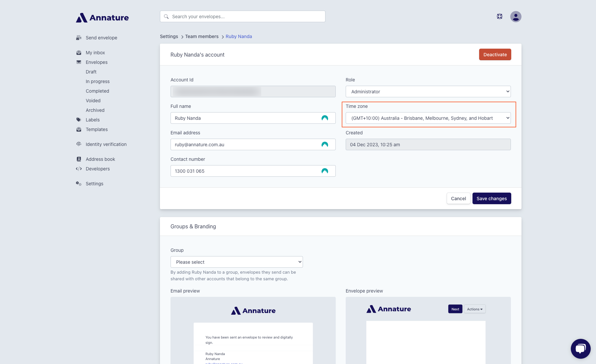
Task: Open Archived envelopes
Action: point(95,110)
